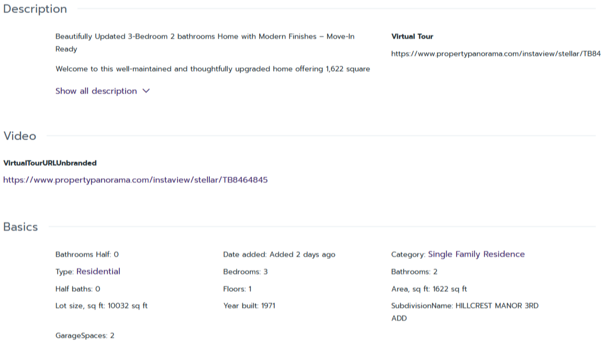601x364 pixels.
Task: Expand the Show all description link
Action: (96, 91)
